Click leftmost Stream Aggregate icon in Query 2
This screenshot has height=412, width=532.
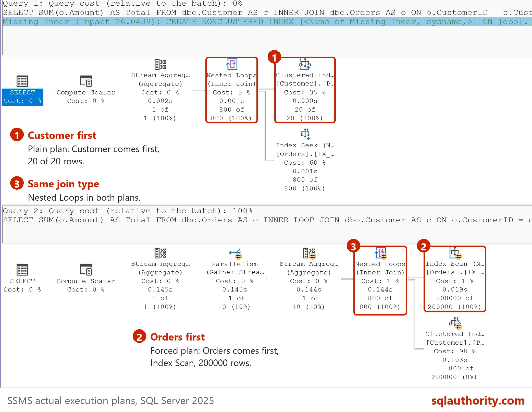160,253
